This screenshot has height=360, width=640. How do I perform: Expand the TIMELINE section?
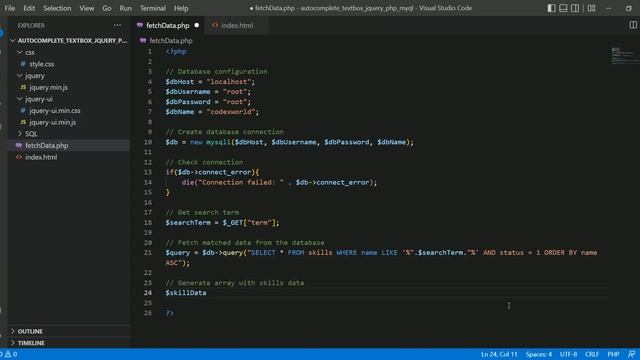pyautogui.click(x=13, y=343)
